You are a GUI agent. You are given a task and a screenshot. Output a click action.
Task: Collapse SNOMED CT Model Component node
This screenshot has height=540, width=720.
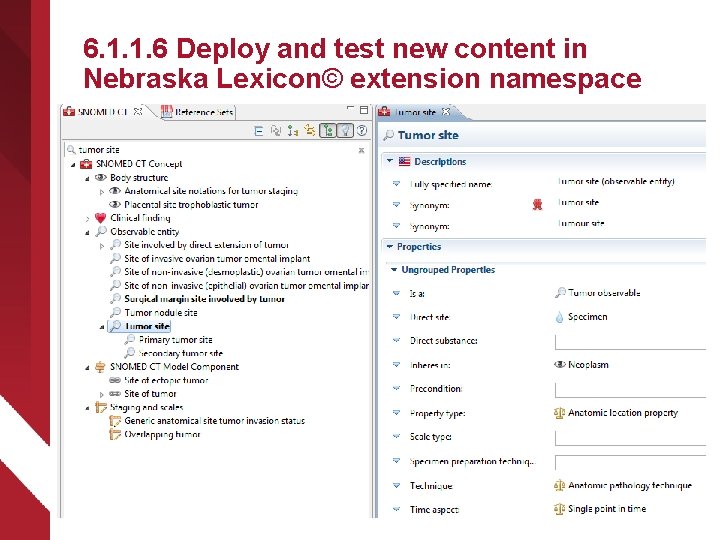click(87, 367)
